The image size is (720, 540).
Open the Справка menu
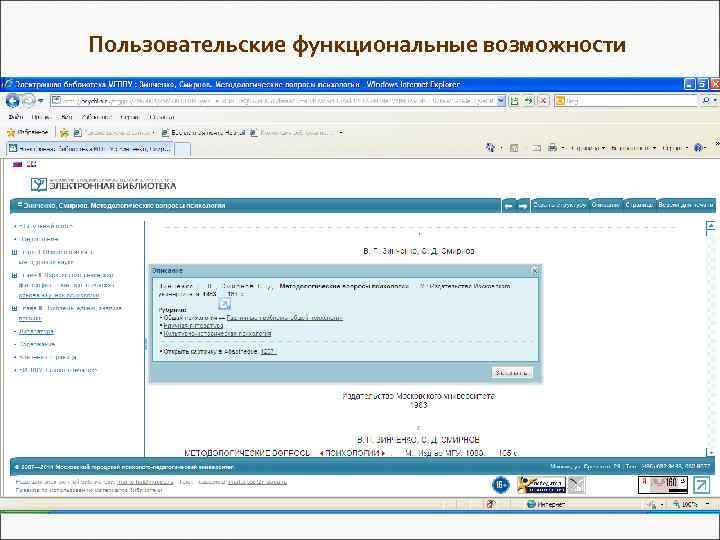pos(162,117)
